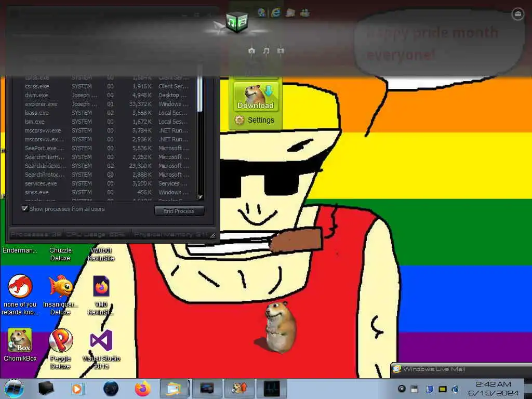Click the ChomikBox Download button
The width and height of the screenshot is (532, 399).
click(x=256, y=97)
